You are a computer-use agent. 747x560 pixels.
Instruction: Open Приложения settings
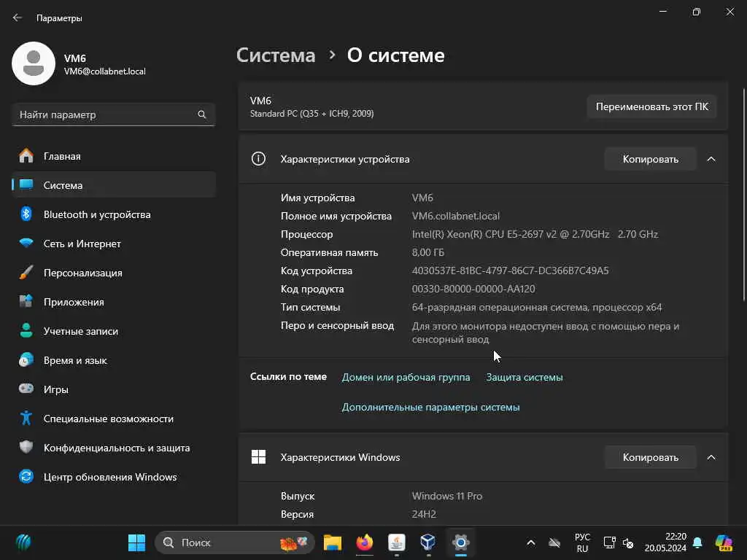point(114,302)
